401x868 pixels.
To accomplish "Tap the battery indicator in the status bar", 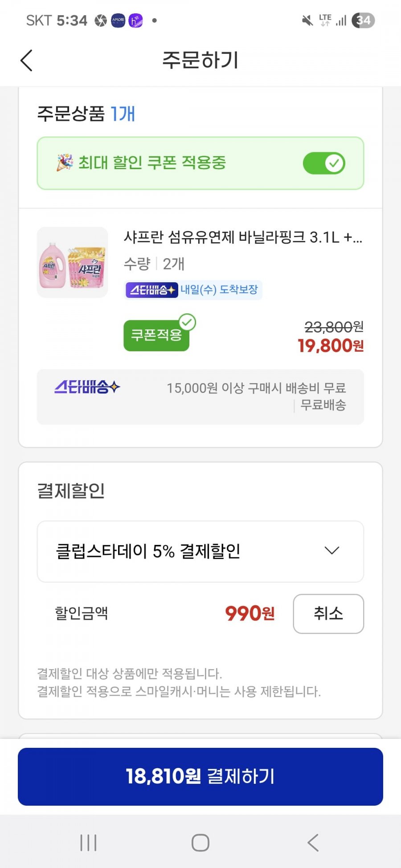I will pyautogui.click(x=363, y=20).
